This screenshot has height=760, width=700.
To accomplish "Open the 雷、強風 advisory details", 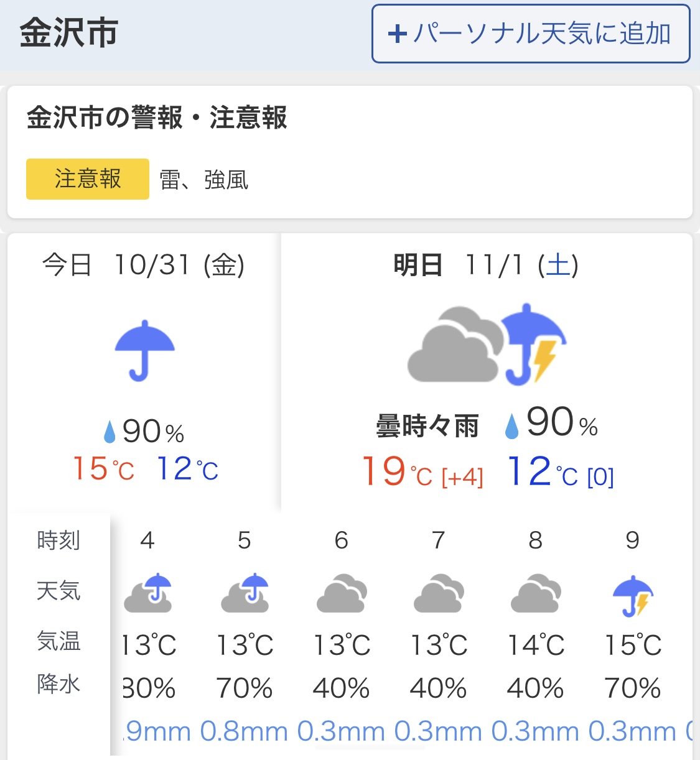I will pos(204,180).
